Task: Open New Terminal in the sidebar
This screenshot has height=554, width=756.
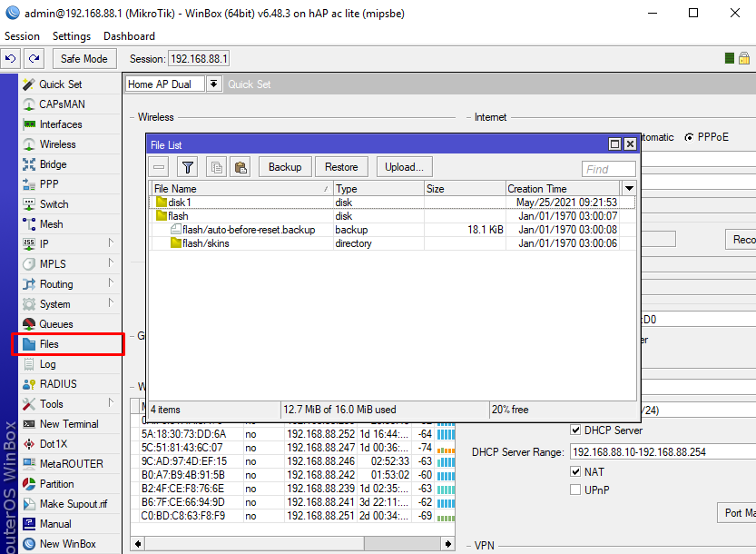Action: [x=68, y=424]
